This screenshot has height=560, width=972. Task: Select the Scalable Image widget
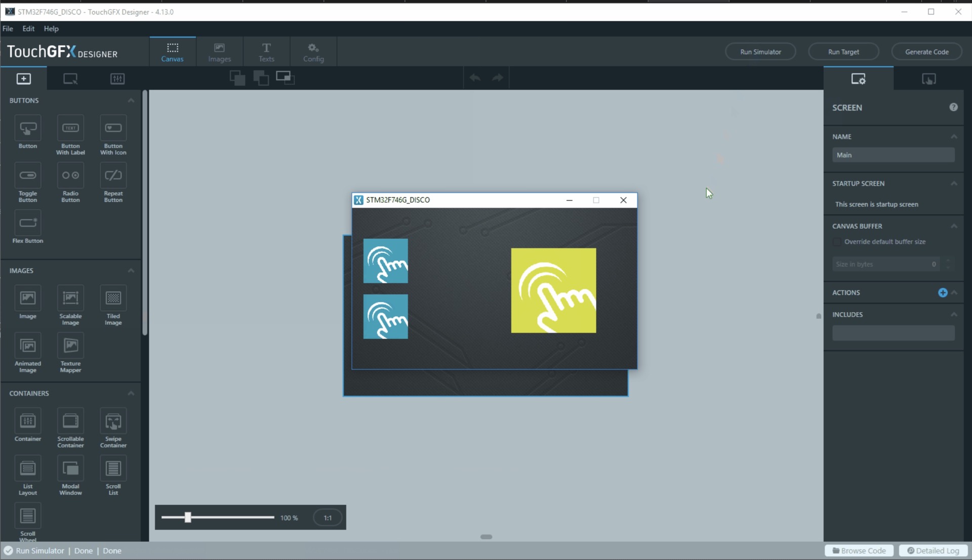click(70, 298)
